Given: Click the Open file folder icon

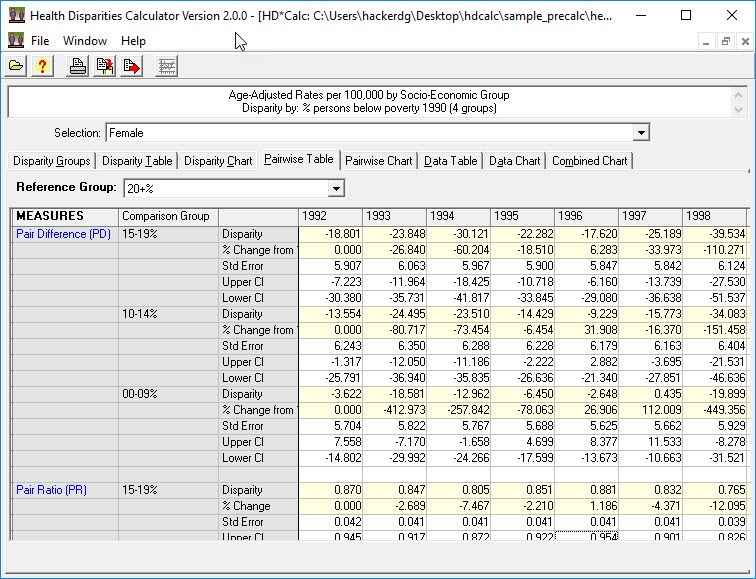Looking at the screenshot, I should 16,67.
